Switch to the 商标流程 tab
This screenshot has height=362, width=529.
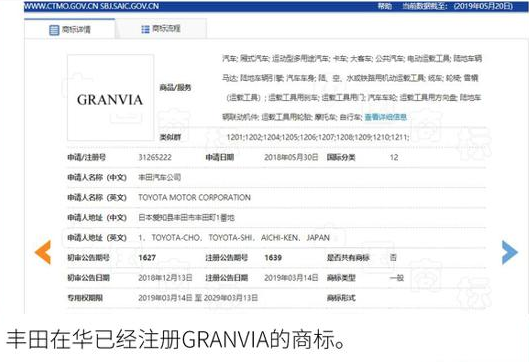click(161, 29)
